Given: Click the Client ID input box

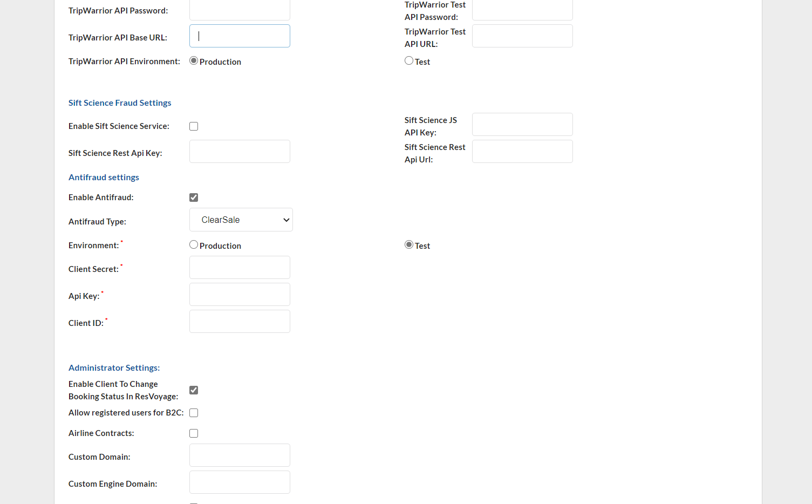Looking at the screenshot, I should pyautogui.click(x=240, y=322).
